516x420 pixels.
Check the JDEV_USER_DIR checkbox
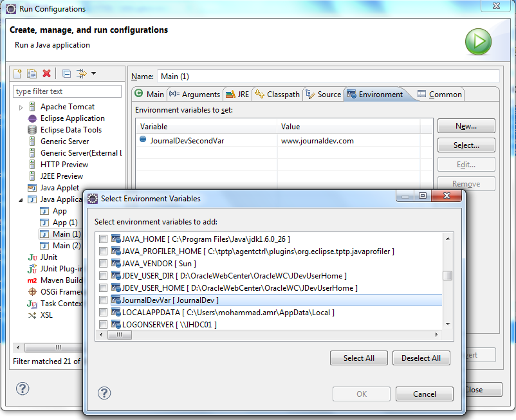click(x=103, y=276)
